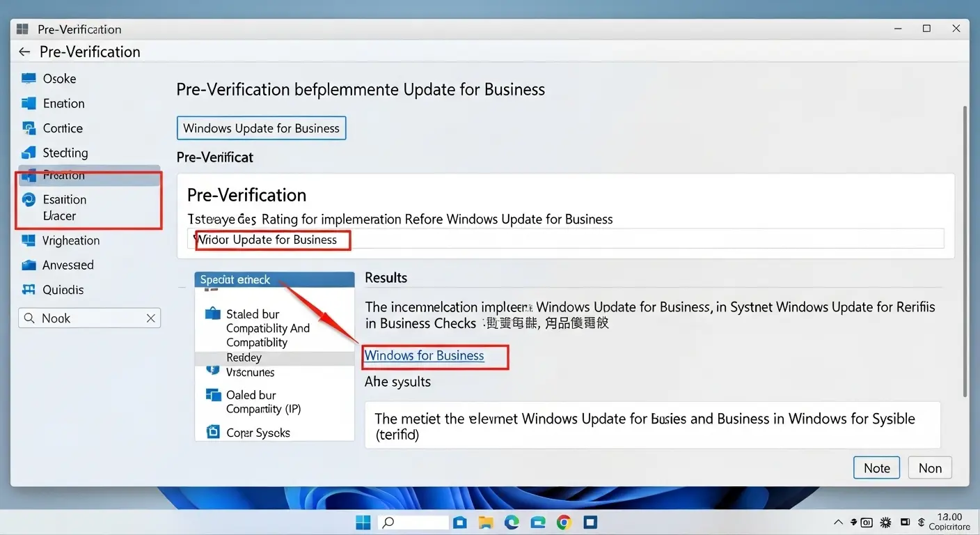Open the blue square app after Chrome
Screen dimensions: 980x535
pyautogui.click(x=590, y=522)
